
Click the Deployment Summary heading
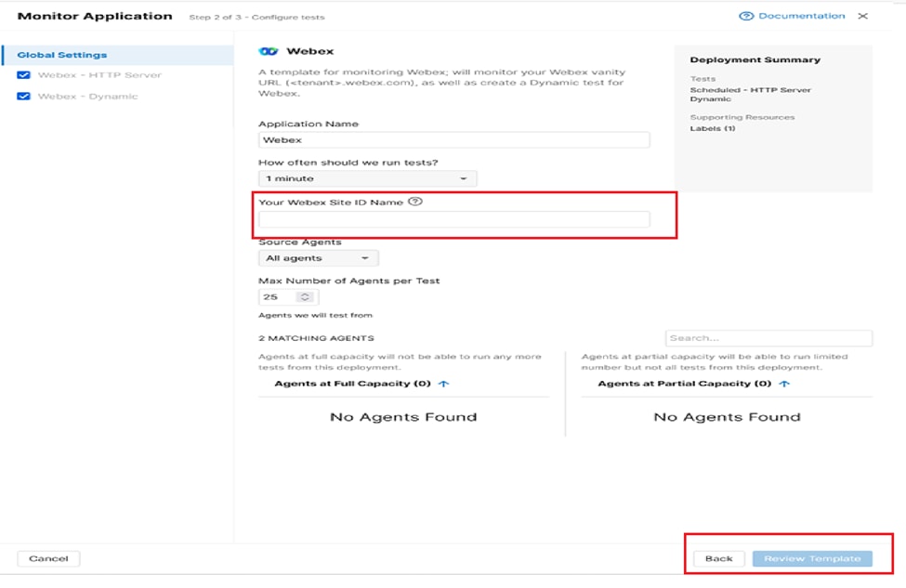click(x=755, y=60)
